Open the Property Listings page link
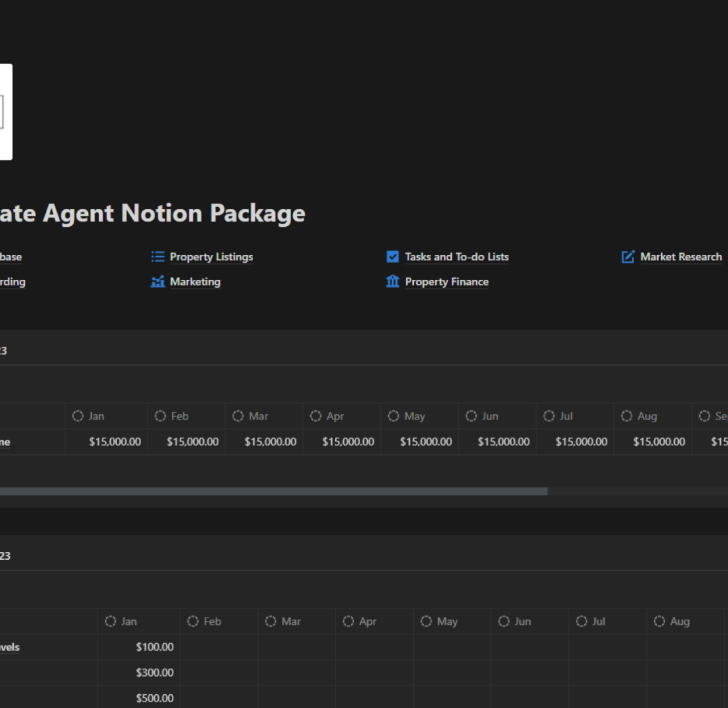 coord(211,256)
